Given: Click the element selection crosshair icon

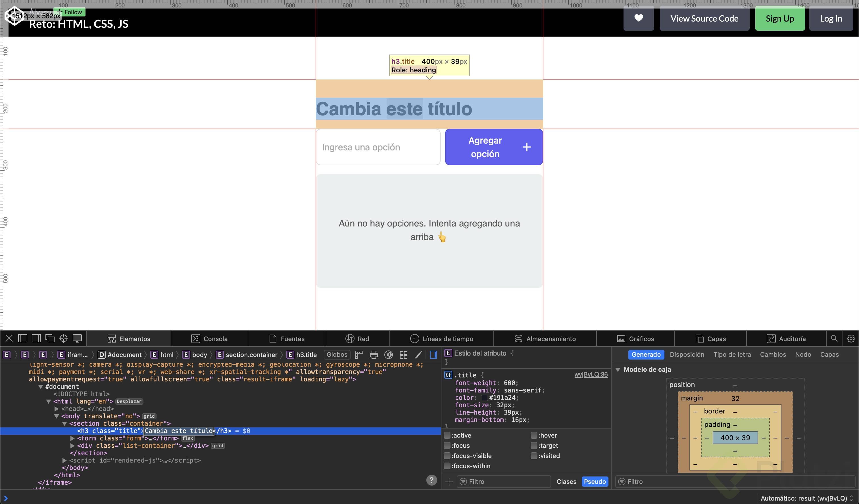Looking at the screenshot, I should click(x=63, y=338).
